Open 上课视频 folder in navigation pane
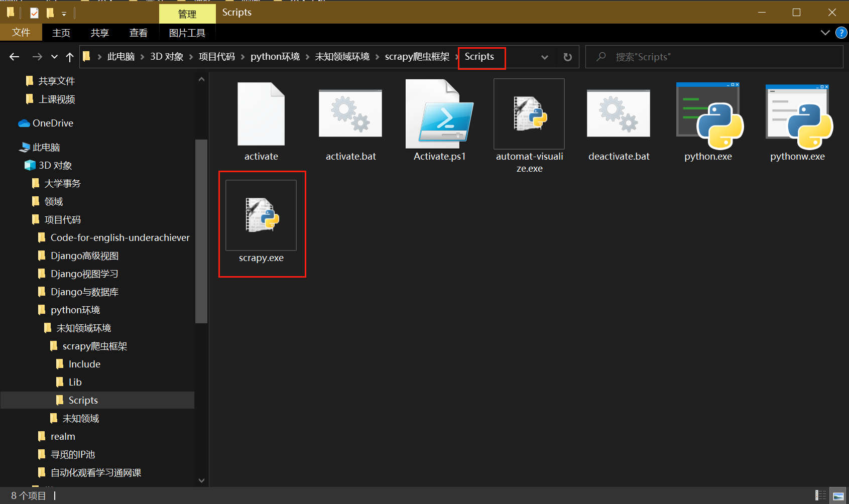The image size is (849, 504). click(x=56, y=99)
